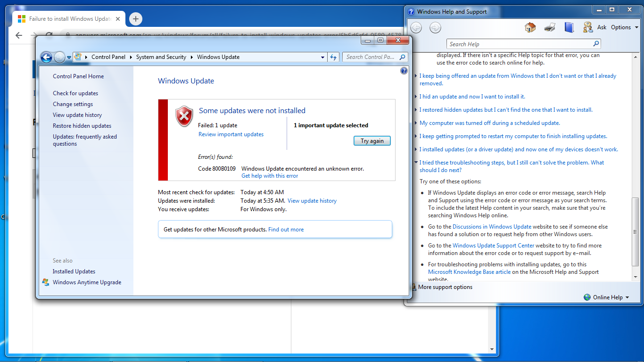This screenshot has height=362, width=644.
Task: Click Windows Anytime Upgrade link
Action: 87,282
